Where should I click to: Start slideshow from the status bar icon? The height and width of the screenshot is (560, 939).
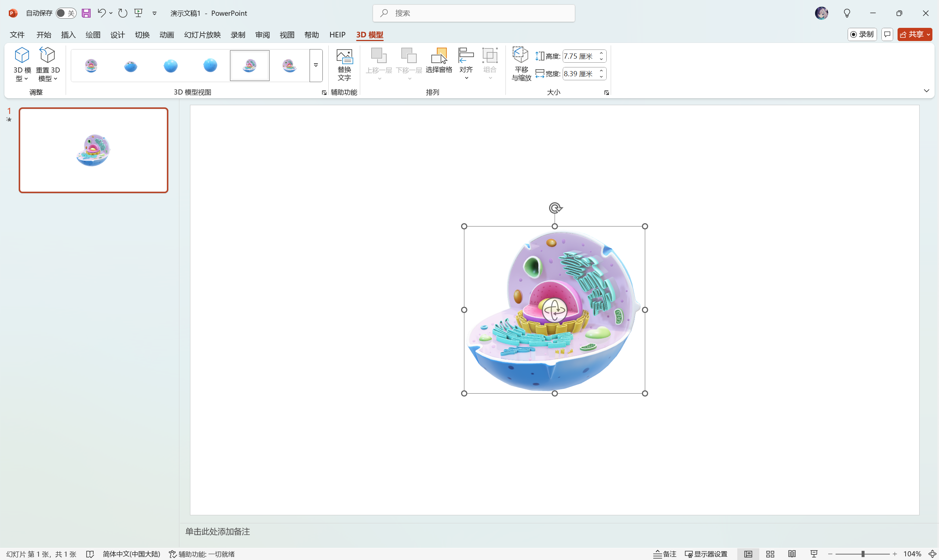[814, 553]
